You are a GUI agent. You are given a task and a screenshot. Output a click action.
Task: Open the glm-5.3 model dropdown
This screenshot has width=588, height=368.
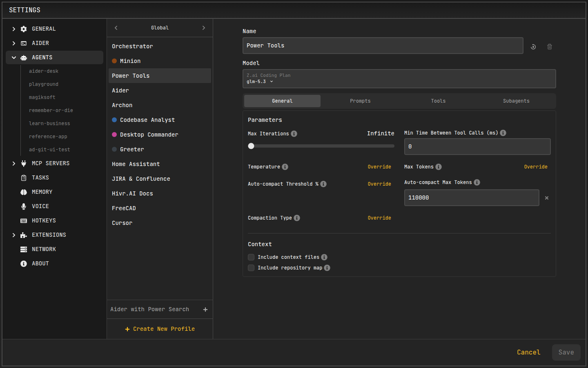pos(260,81)
